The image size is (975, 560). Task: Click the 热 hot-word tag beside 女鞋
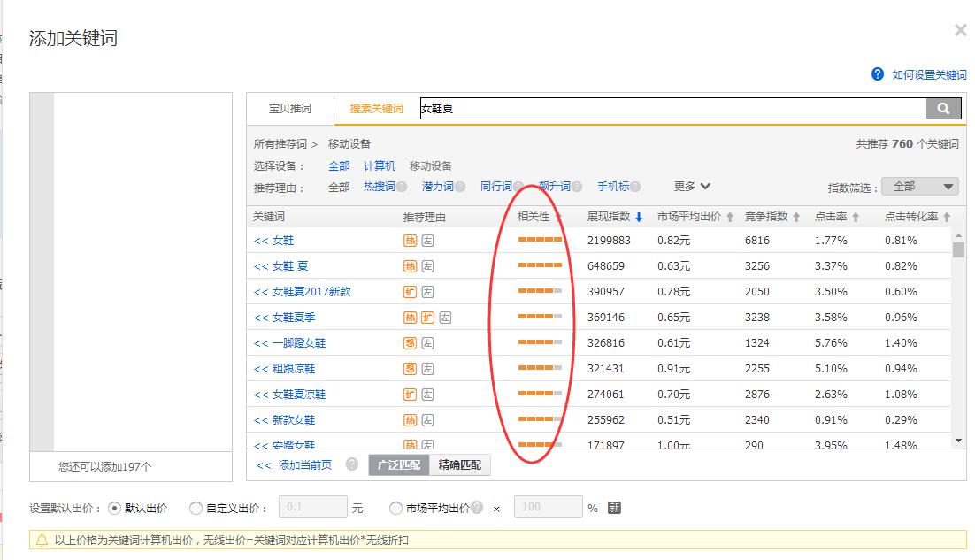(x=411, y=240)
